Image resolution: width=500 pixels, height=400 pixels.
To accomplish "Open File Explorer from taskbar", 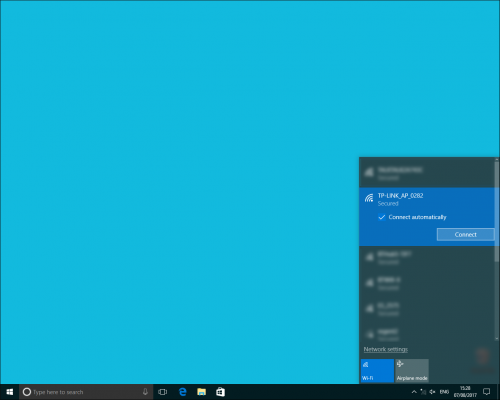I will [x=201, y=392].
